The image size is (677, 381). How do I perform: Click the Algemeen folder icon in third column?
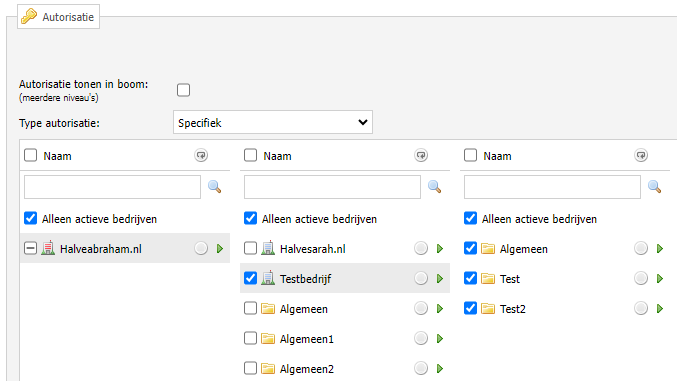point(488,248)
